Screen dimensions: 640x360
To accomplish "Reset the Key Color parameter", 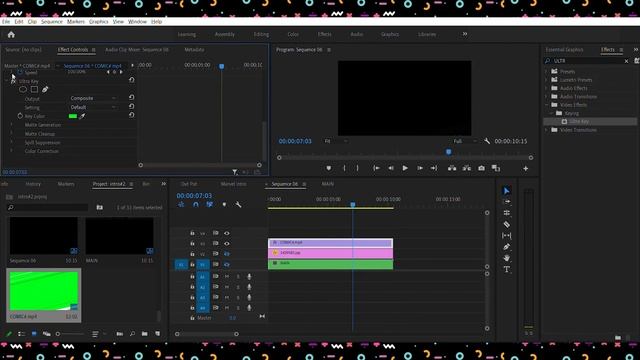I will tap(131, 116).
